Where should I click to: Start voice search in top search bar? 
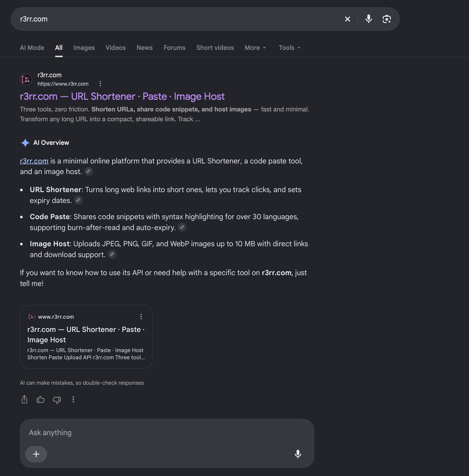tap(369, 19)
